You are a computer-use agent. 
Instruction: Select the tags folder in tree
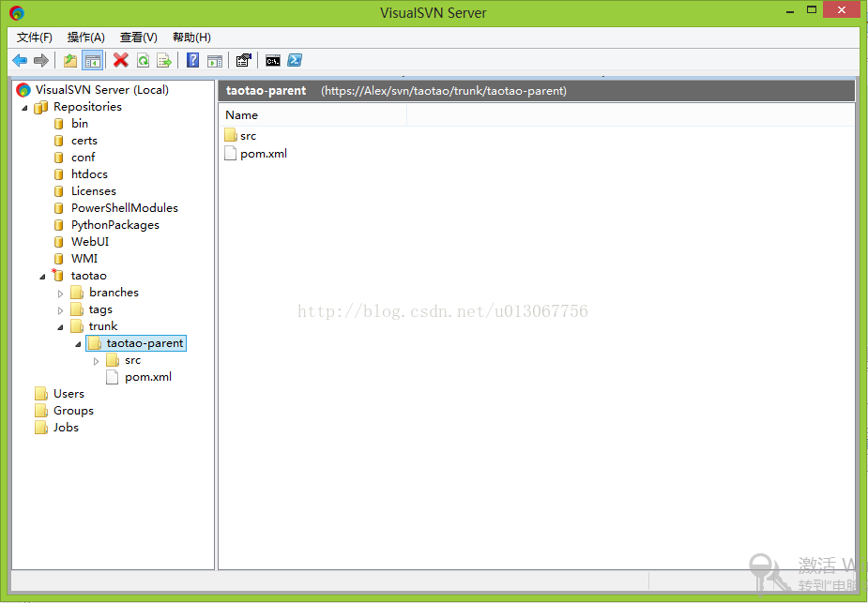pos(100,309)
